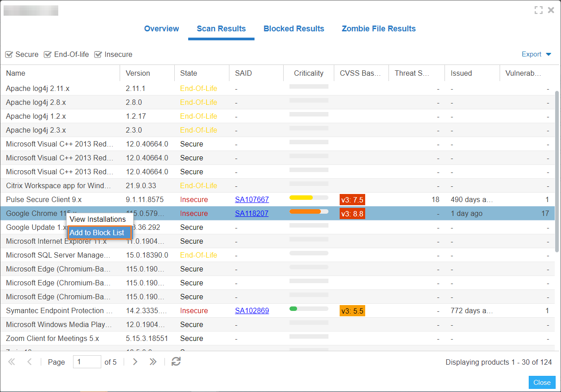Sort by the CVSS Base column header

(361, 73)
